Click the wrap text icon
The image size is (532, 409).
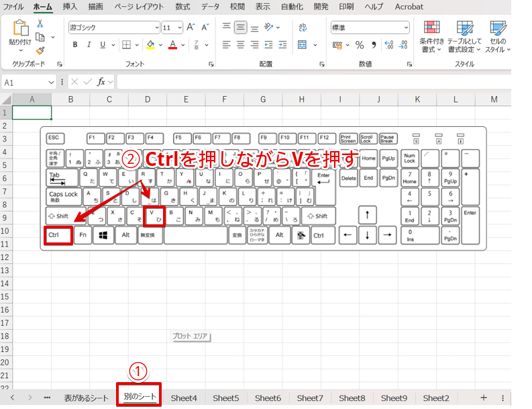[x=303, y=27]
